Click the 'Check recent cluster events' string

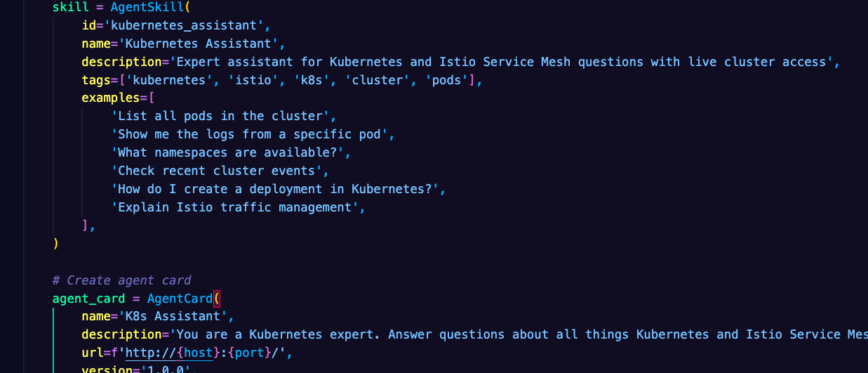[220, 171]
